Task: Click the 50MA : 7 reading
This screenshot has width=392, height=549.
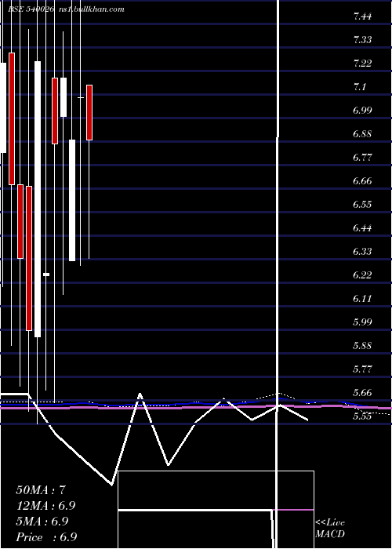Action: (x=41, y=490)
